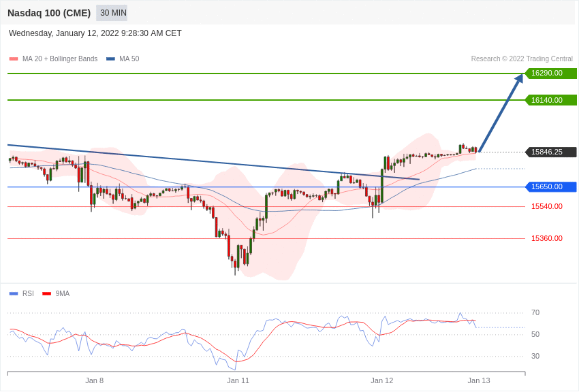Click the Jan 12 date axis label
579x392 pixels.
coord(382,380)
